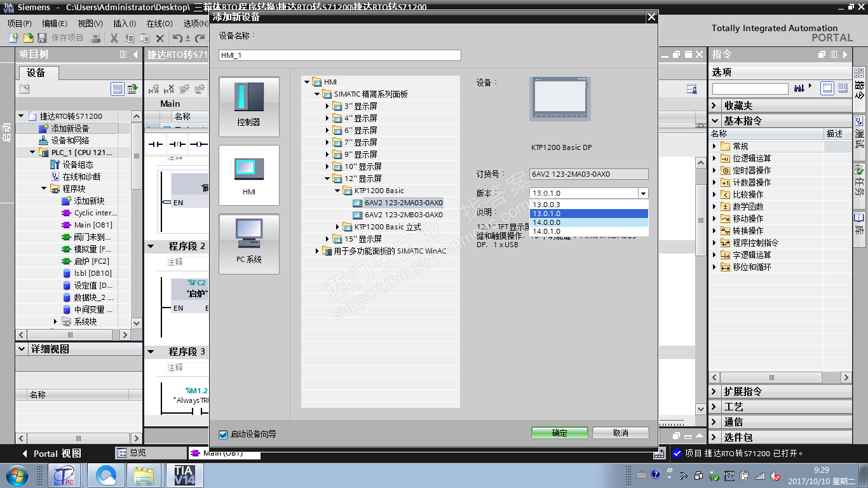Click the copy icon in toolbar
The height and width of the screenshot is (488, 868).
(129, 38)
